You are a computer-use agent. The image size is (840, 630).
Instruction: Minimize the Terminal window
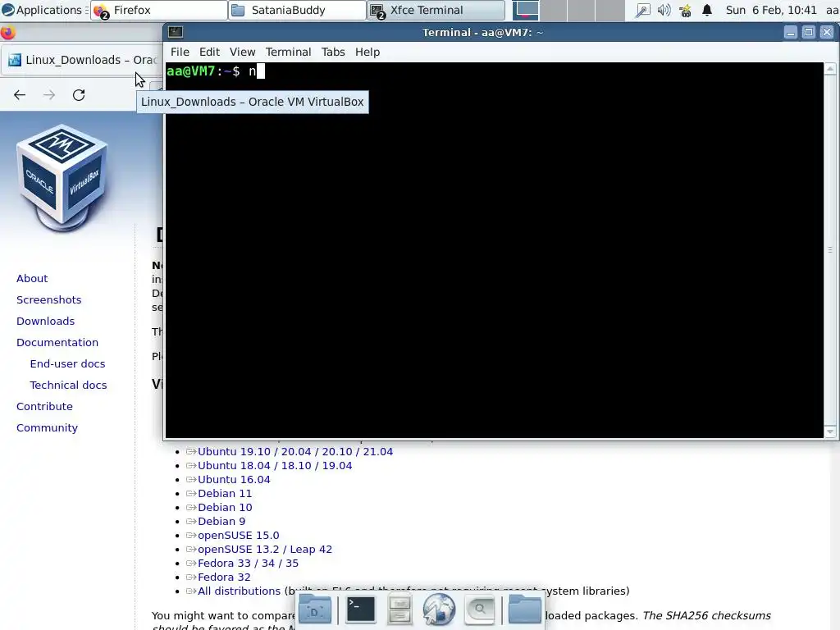click(790, 32)
